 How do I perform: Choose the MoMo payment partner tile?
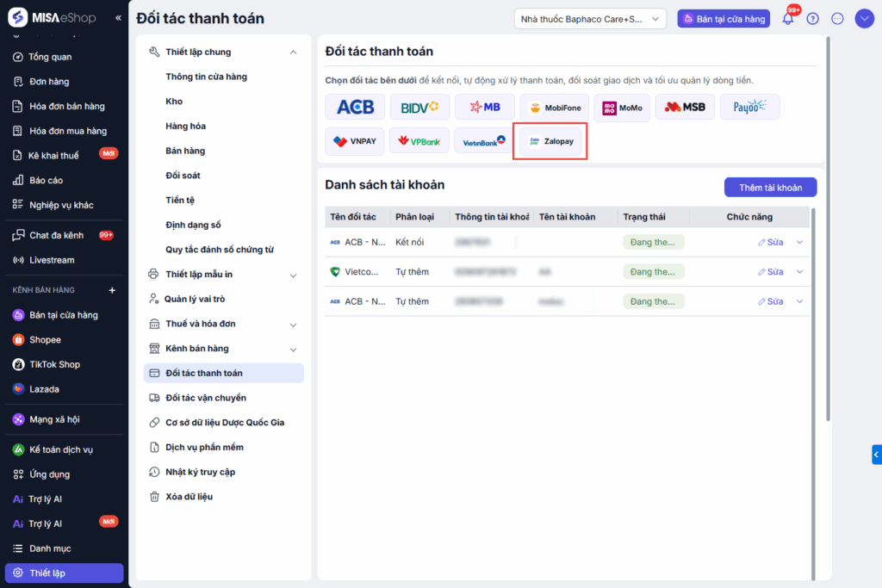click(622, 108)
